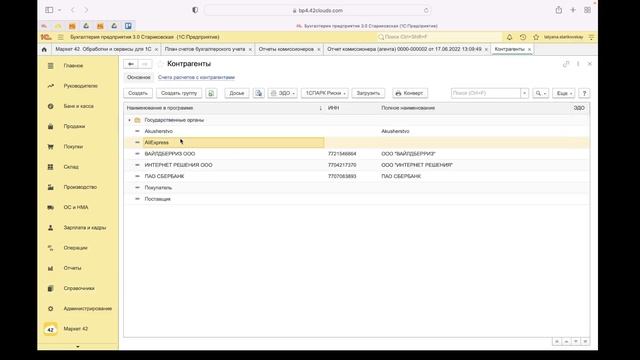Open the Склад section icon
Screen dimensions: 640x360
point(51,167)
